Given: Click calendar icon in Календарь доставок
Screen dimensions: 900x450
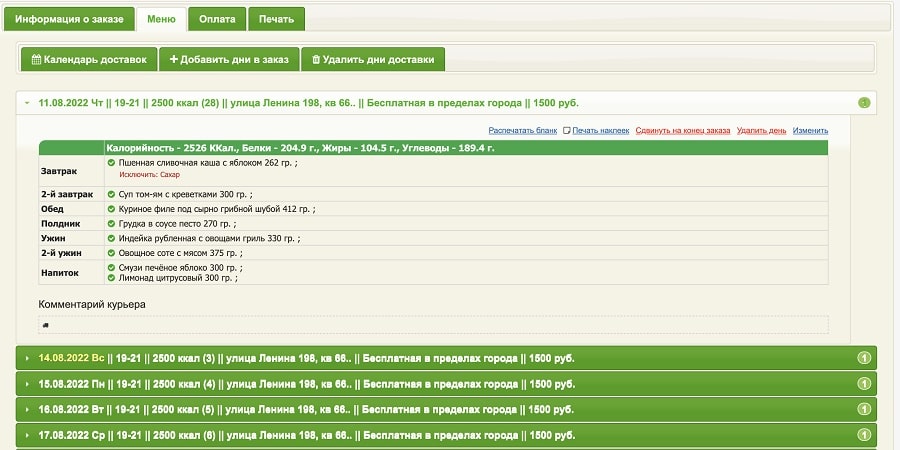Looking at the screenshot, I should pos(36,60).
